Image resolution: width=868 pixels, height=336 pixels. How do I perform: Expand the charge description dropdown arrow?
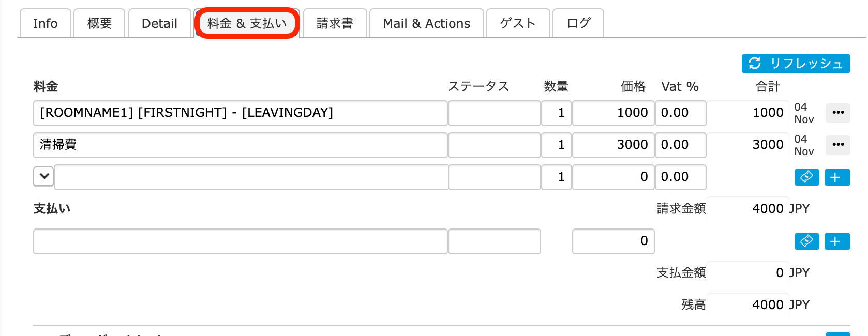pyautogui.click(x=44, y=176)
